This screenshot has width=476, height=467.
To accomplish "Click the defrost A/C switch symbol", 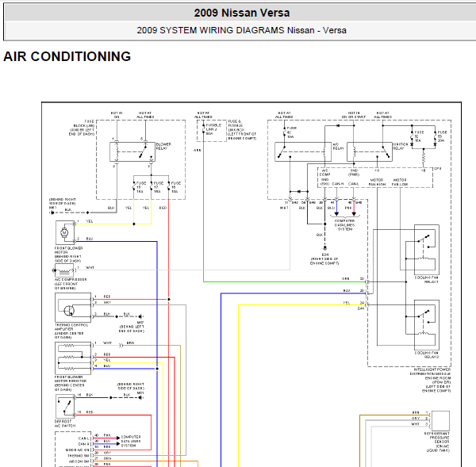I will click(65, 406).
